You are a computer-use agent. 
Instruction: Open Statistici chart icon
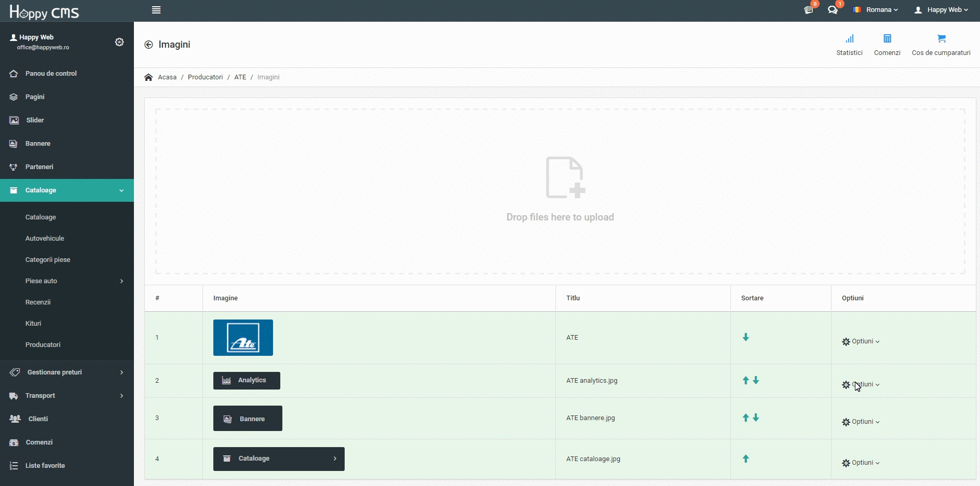click(850, 39)
